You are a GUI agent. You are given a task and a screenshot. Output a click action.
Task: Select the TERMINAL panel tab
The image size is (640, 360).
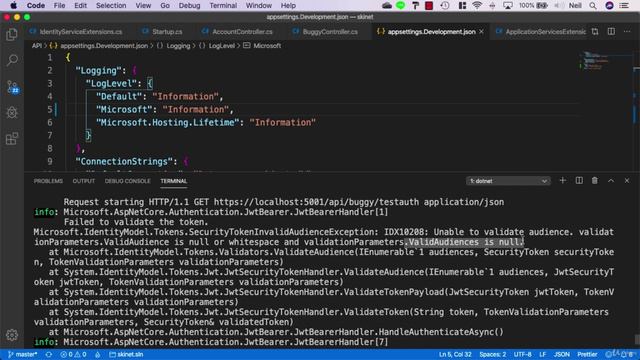[173, 181]
